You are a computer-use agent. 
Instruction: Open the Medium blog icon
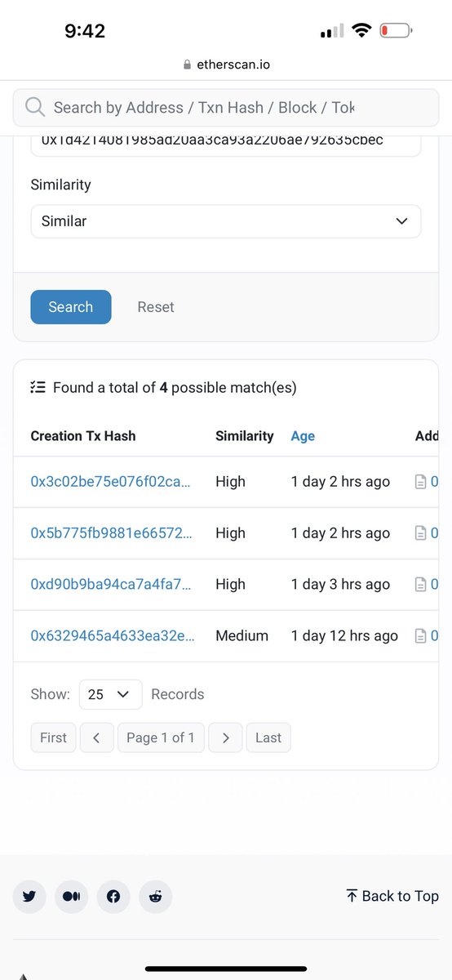pos(72,896)
